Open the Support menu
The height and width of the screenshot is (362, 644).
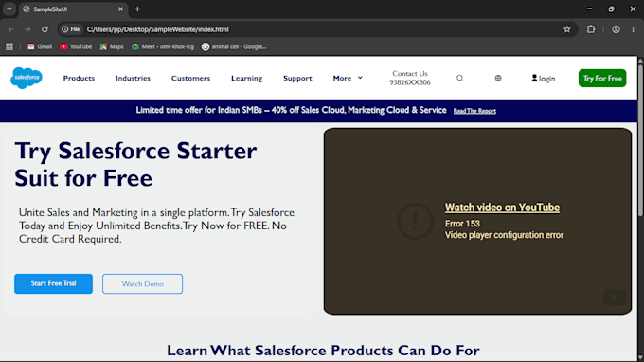point(297,78)
